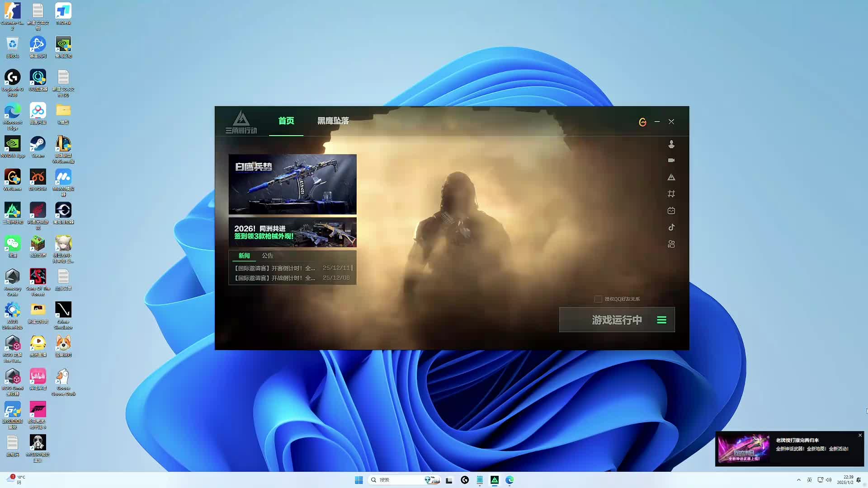Toggle the 授权QQ好友关系 checkbox
868x488 pixels.
[x=598, y=299]
